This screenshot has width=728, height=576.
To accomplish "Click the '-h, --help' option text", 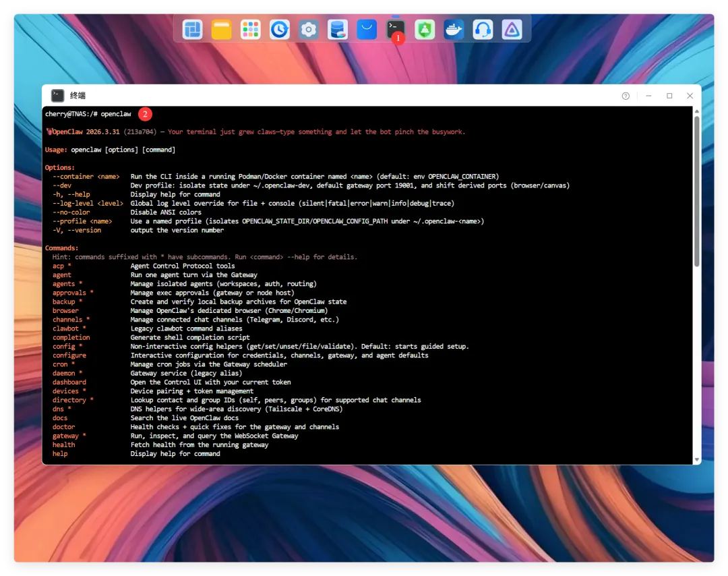I will (x=71, y=194).
